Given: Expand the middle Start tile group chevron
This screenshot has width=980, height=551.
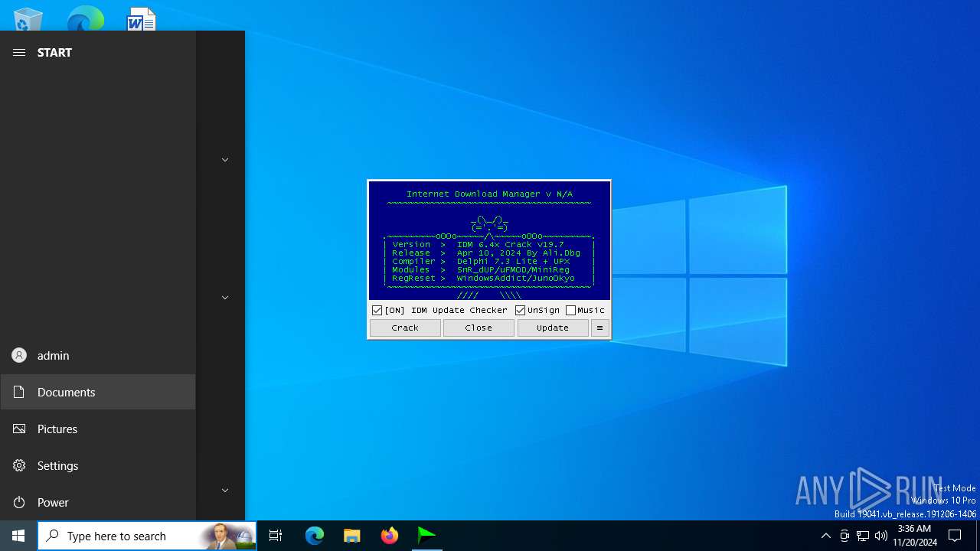Looking at the screenshot, I should (x=225, y=298).
